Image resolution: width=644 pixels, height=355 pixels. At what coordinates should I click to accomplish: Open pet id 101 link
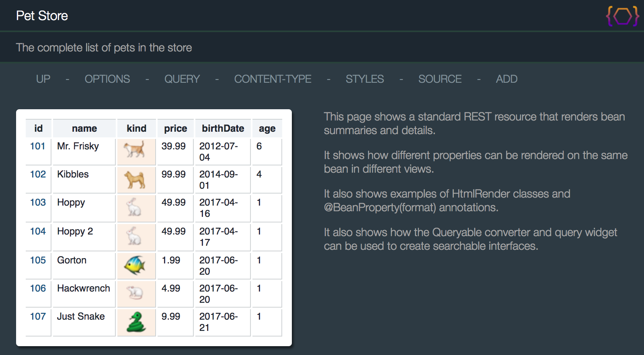click(38, 146)
